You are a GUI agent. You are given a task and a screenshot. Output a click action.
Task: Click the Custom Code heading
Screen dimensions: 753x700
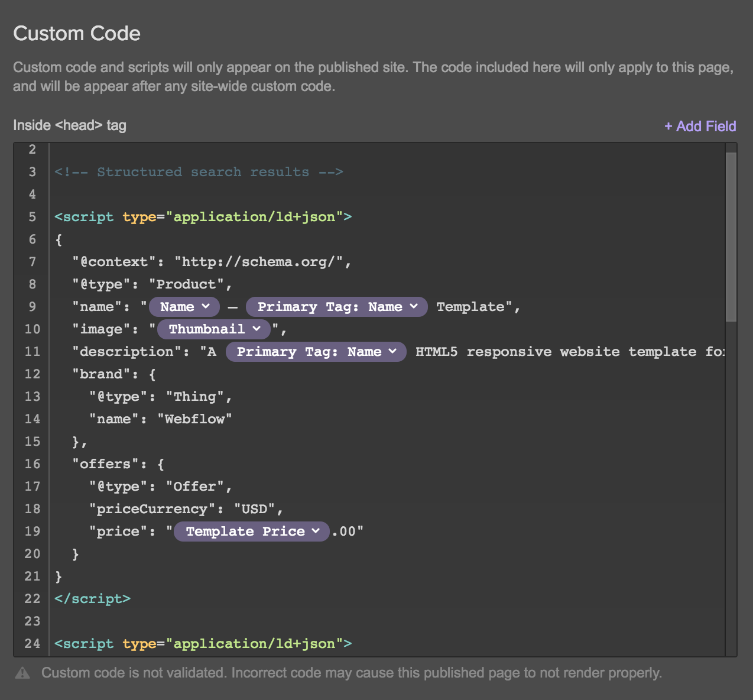[x=77, y=34]
